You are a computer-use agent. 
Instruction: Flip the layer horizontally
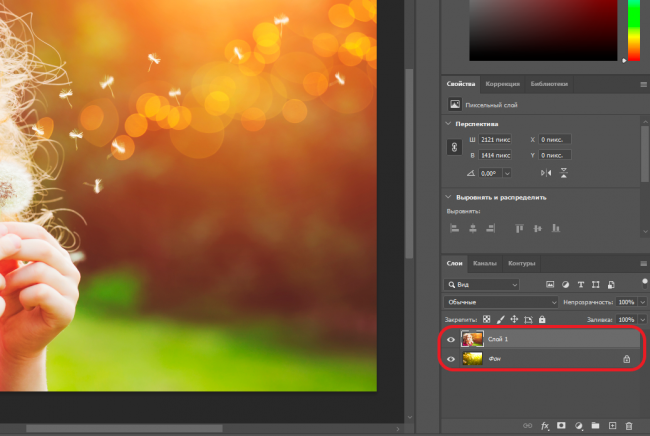(546, 173)
